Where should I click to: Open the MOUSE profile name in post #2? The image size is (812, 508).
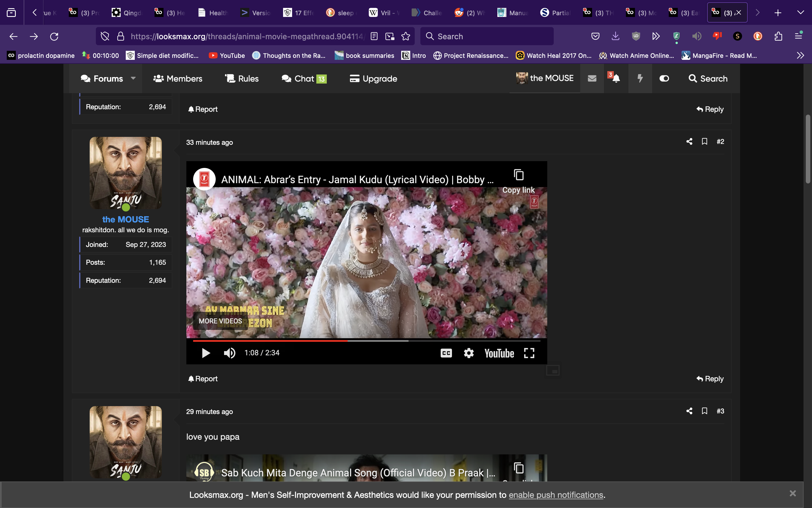click(125, 219)
